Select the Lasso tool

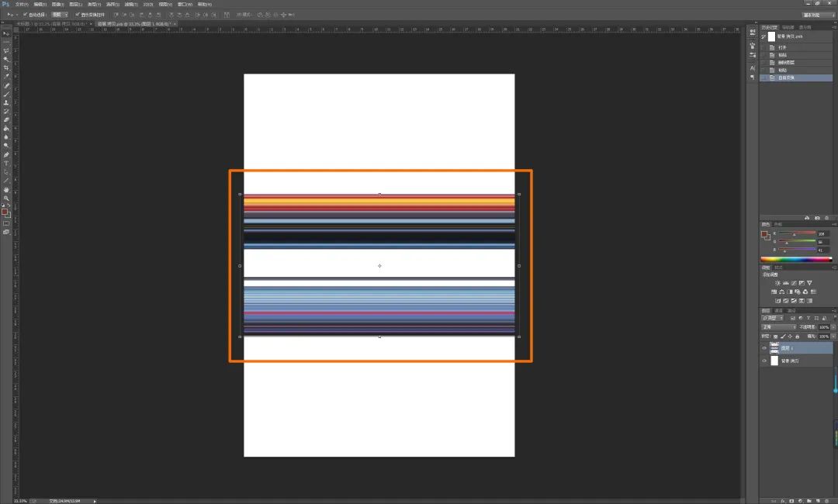[6, 50]
